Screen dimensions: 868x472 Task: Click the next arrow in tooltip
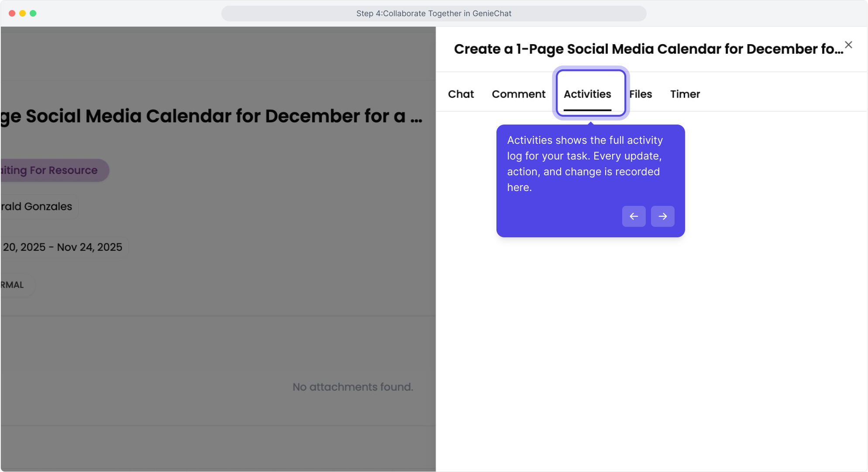(x=662, y=216)
